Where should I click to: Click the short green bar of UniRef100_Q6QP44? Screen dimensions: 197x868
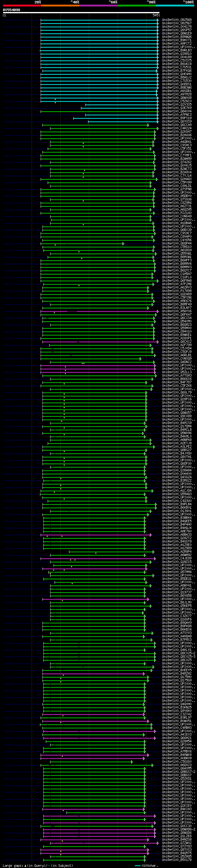(x=83, y=244)
